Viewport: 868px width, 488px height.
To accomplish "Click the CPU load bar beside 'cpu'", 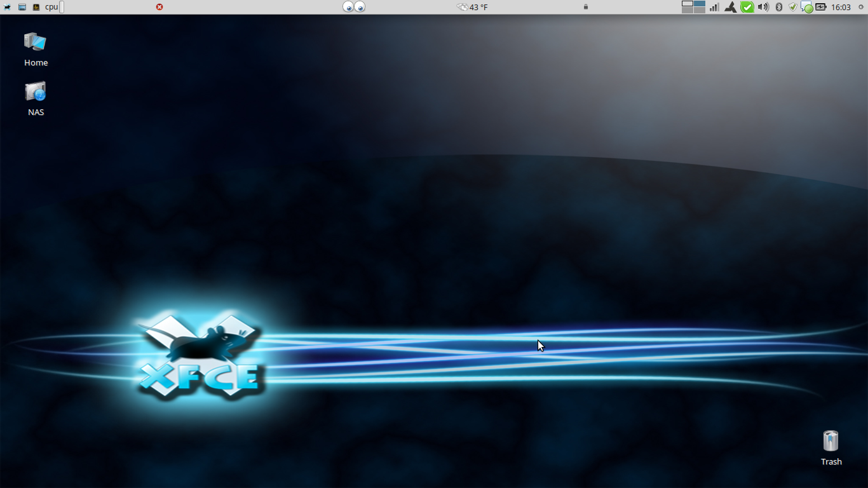I will point(62,7).
